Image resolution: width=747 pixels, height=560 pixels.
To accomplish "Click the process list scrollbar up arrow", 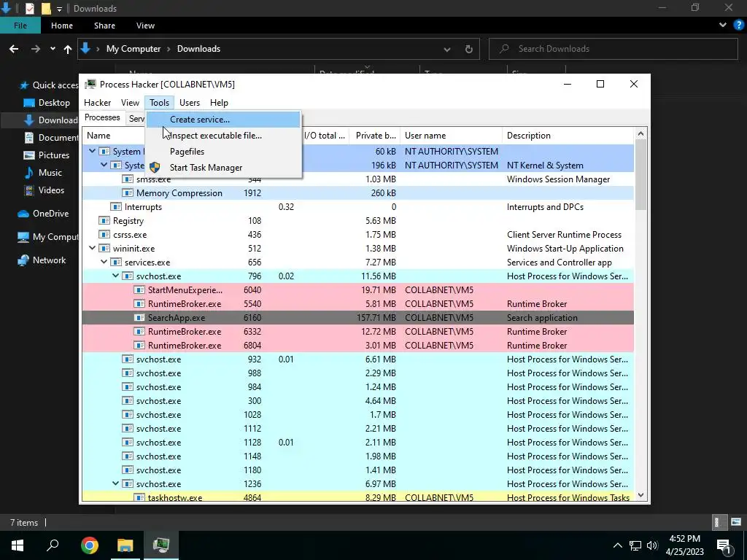I will [x=640, y=134].
